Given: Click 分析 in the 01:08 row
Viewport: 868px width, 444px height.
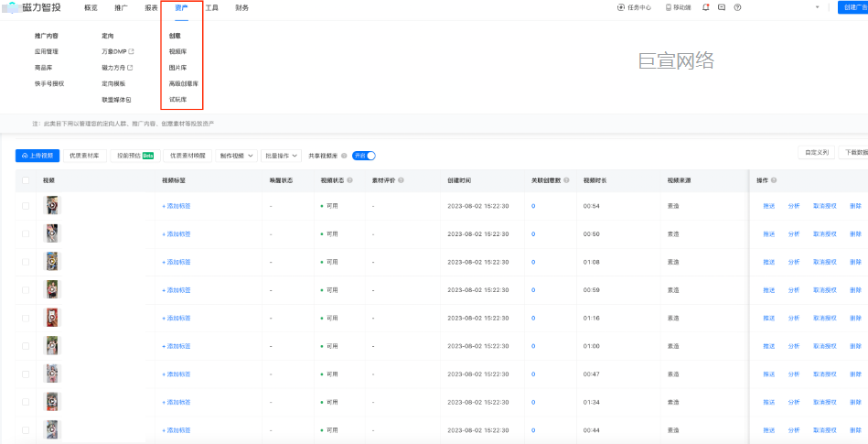Looking at the screenshot, I should pyautogui.click(x=794, y=262).
